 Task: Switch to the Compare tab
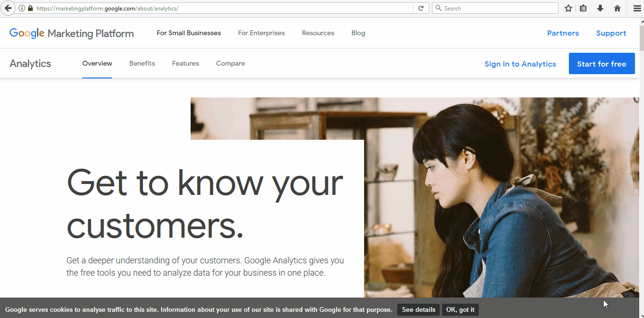[231, 63]
